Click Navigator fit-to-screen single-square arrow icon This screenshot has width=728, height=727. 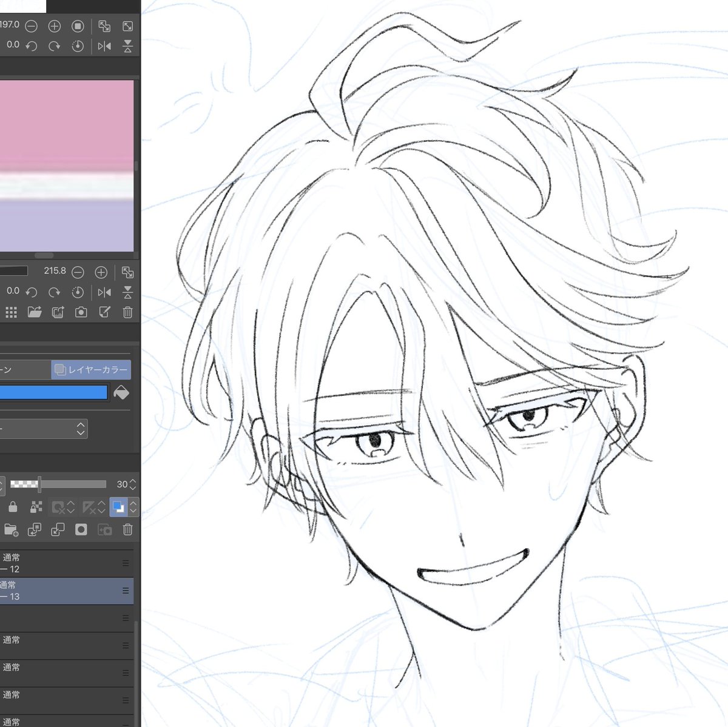pos(127,26)
